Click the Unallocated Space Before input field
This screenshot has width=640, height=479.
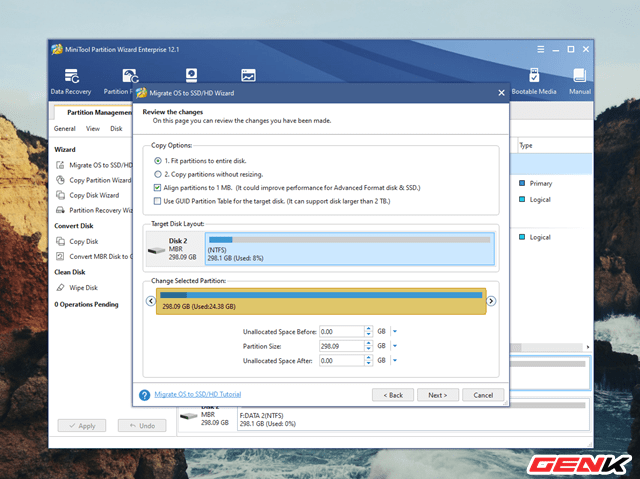coord(342,331)
